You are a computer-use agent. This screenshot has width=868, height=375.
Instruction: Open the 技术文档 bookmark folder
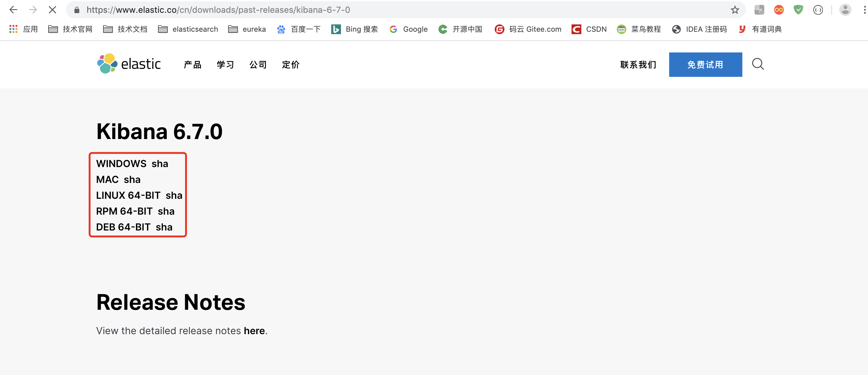click(125, 29)
